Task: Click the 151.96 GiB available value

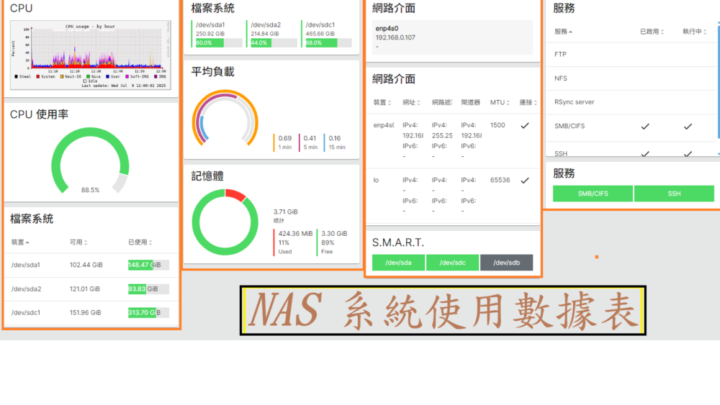Action: [85, 313]
